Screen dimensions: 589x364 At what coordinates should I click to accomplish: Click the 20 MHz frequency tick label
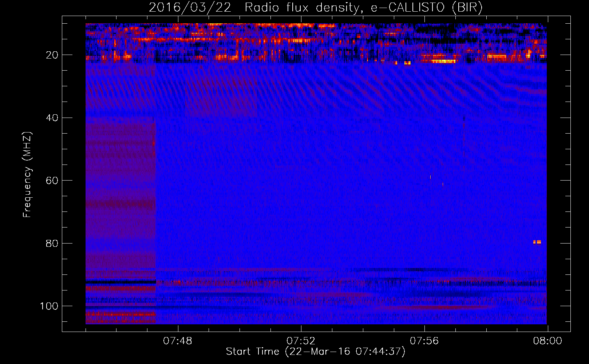[x=52, y=55]
